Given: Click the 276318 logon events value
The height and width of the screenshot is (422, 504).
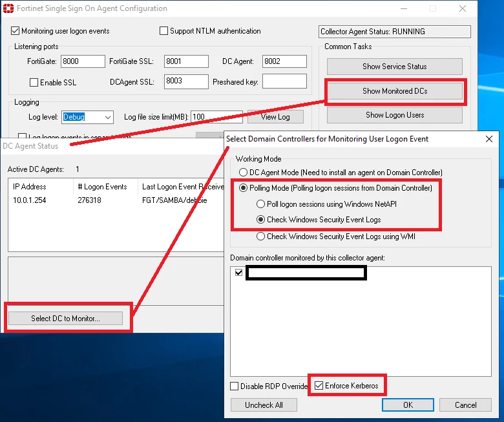Looking at the screenshot, I should click(89, 200).
